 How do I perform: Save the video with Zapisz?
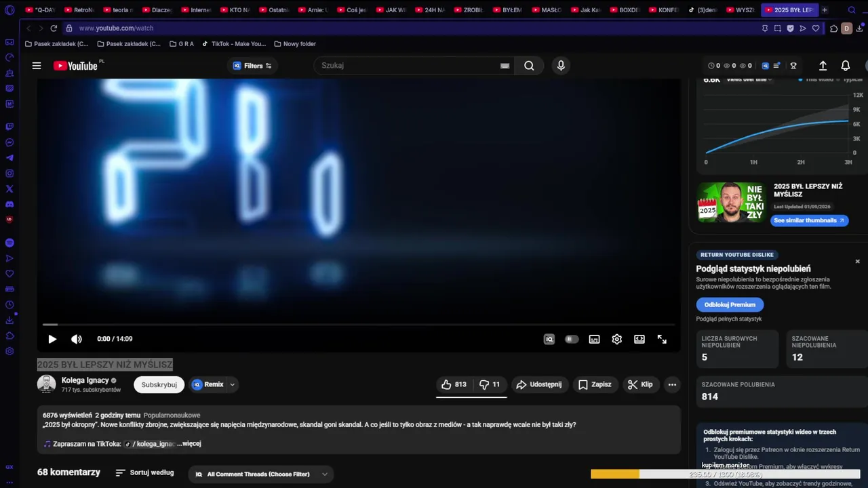[595, 384]
